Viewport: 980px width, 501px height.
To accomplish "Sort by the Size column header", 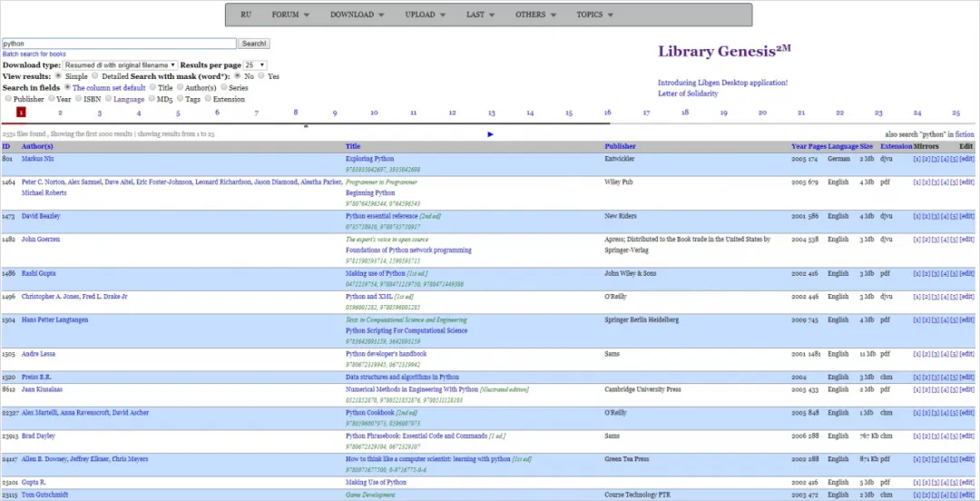I will click(867, 146).
